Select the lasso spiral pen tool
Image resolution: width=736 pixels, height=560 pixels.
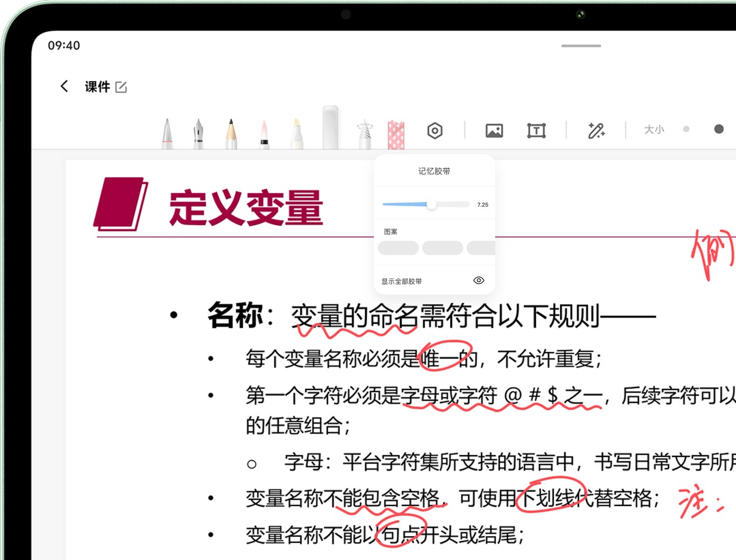pyautogui.click(x=364, y=134)
